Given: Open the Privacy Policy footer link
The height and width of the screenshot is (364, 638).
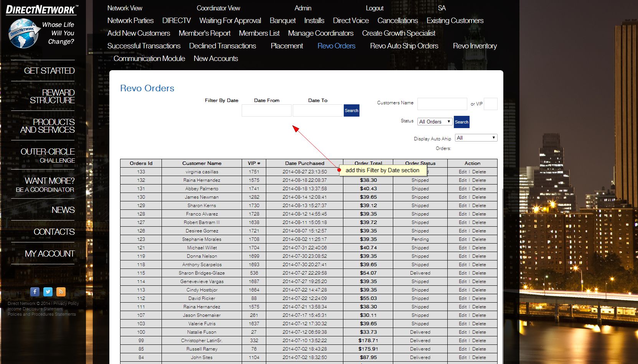Looking at the screenshot, I should point(66,303).
